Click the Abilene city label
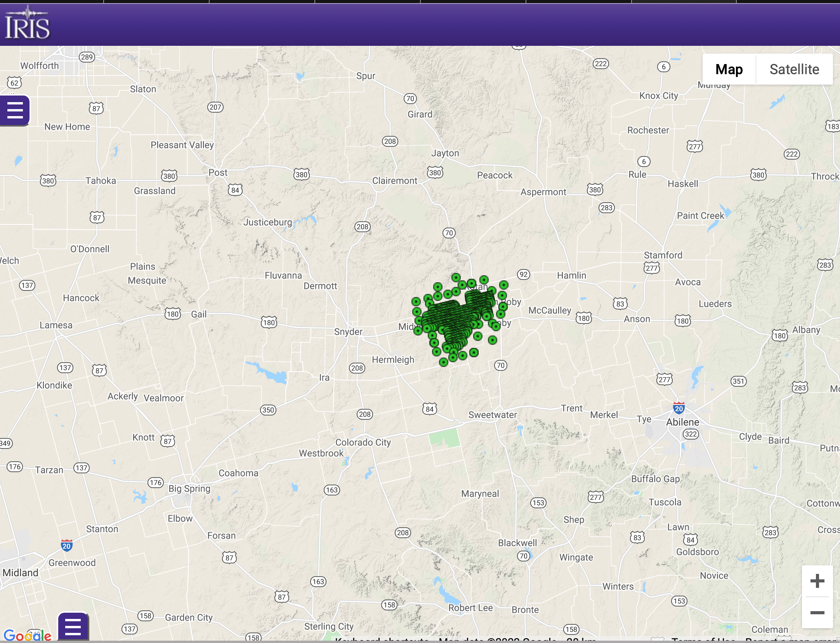 point(682,422)
